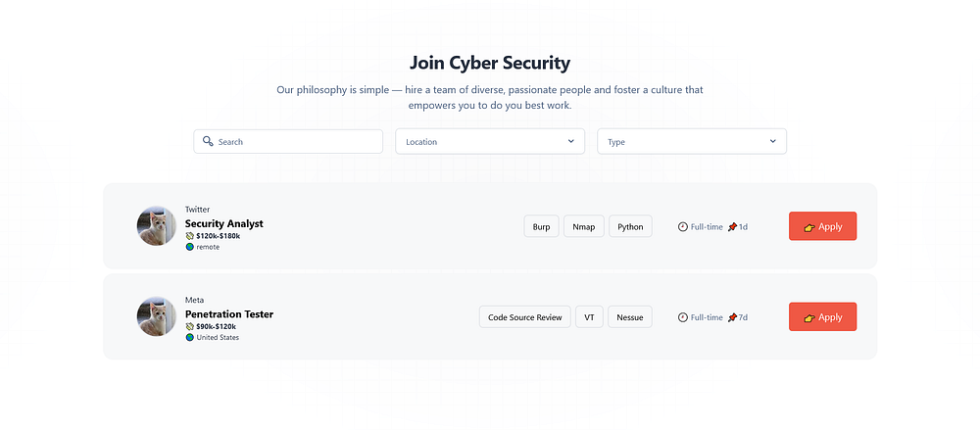Click the Twitter company cat avatar
The width and height of the screenshot is (980, 430).
click(157, 226)
